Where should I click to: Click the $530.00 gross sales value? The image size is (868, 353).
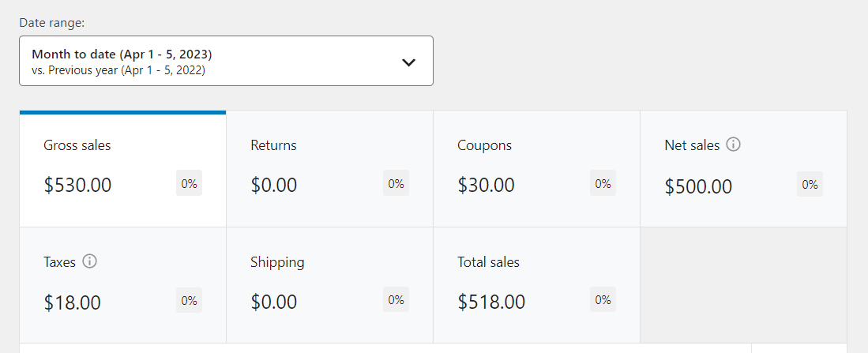77,185
